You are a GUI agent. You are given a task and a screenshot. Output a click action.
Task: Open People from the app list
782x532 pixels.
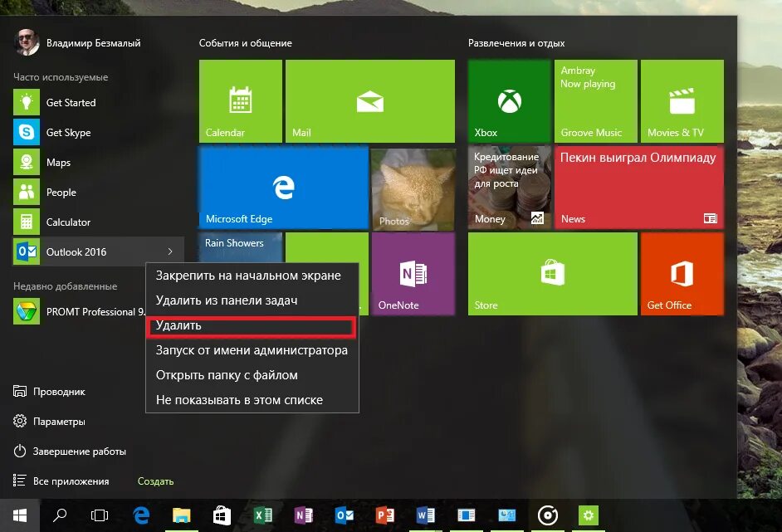click(x=98, y=193)
